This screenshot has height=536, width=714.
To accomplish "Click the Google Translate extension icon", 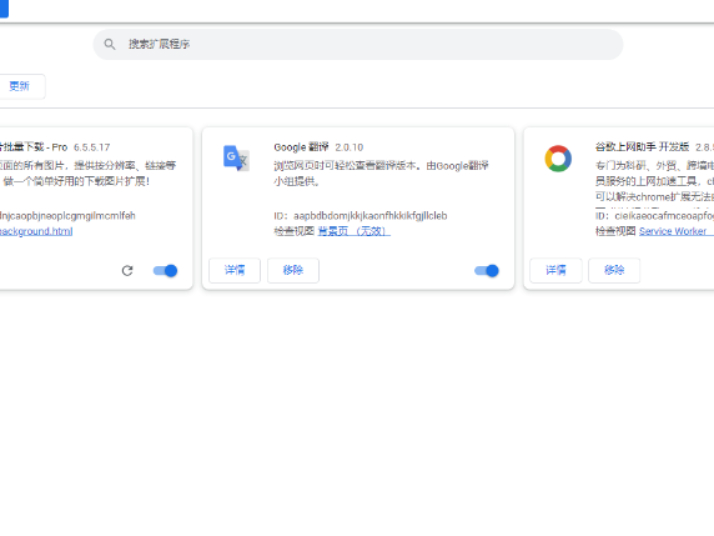I will (236, 158).
